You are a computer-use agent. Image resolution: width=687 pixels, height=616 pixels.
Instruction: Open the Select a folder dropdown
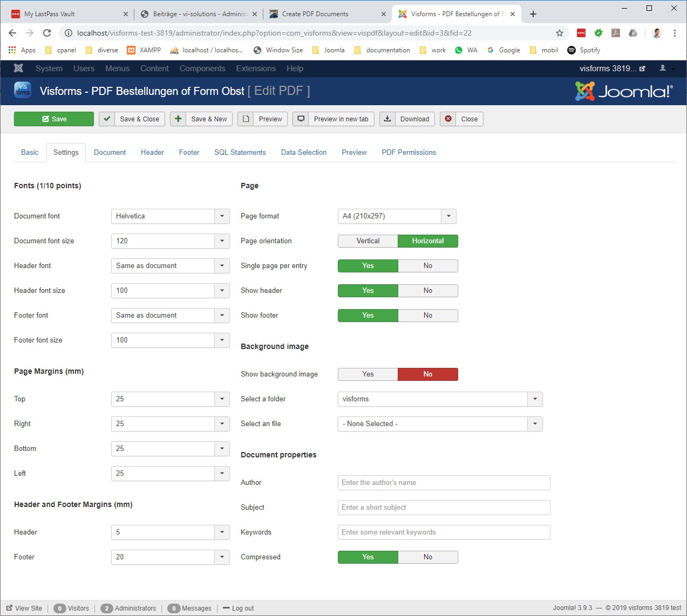pyautogui.click(x=535, y=399)
